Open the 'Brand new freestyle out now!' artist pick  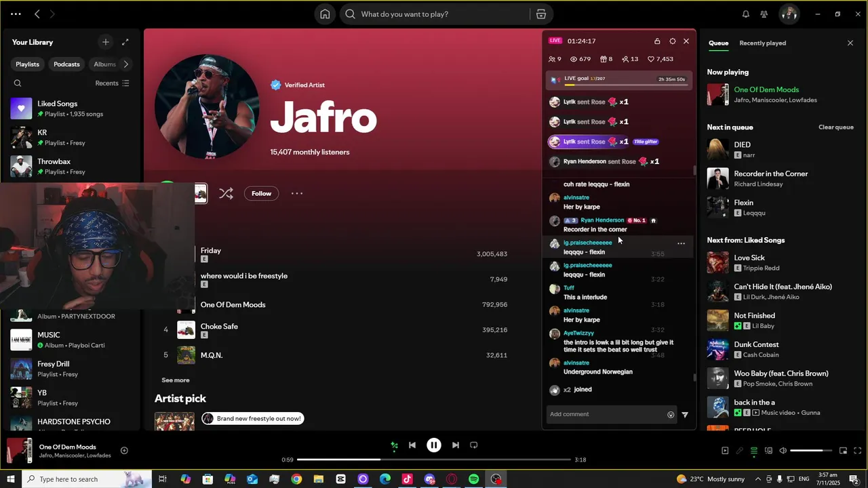point(252,419)
